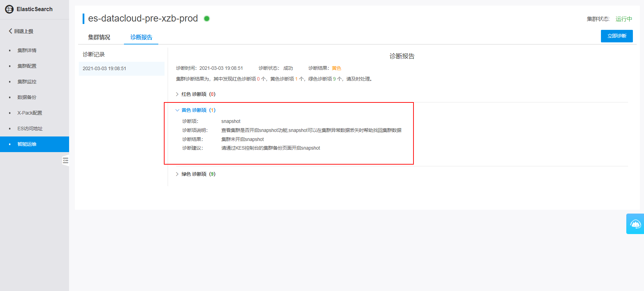The height and width of the screenshot is (291, 644).
Task: Open ES访问地址 in the sidebar
Action: coord(30,128)
